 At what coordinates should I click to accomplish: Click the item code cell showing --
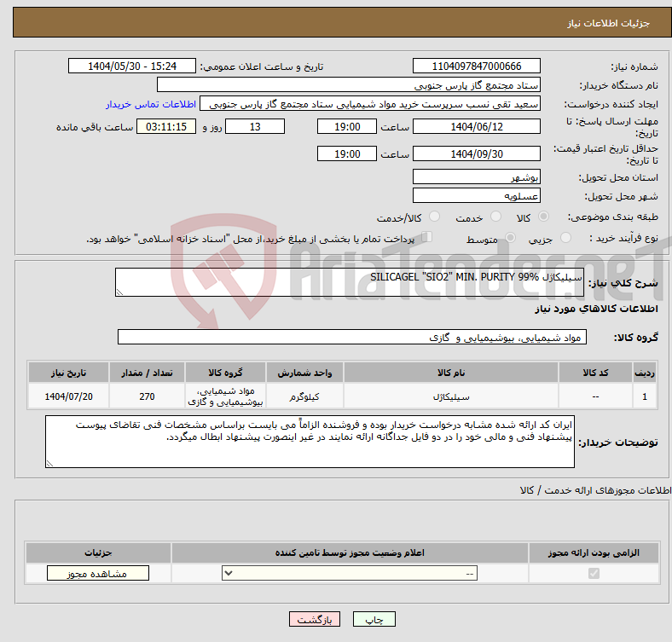pyautogui.click(x=595, y=396)
